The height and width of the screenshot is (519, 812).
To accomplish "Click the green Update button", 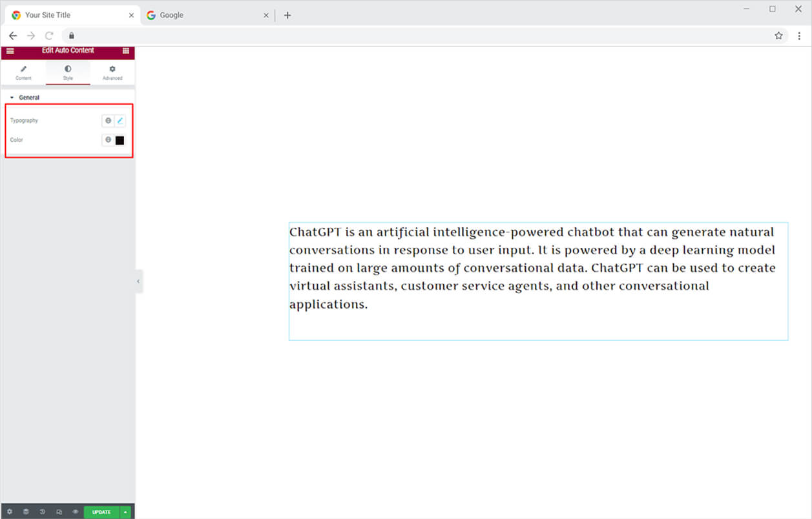I will point(101,512).
